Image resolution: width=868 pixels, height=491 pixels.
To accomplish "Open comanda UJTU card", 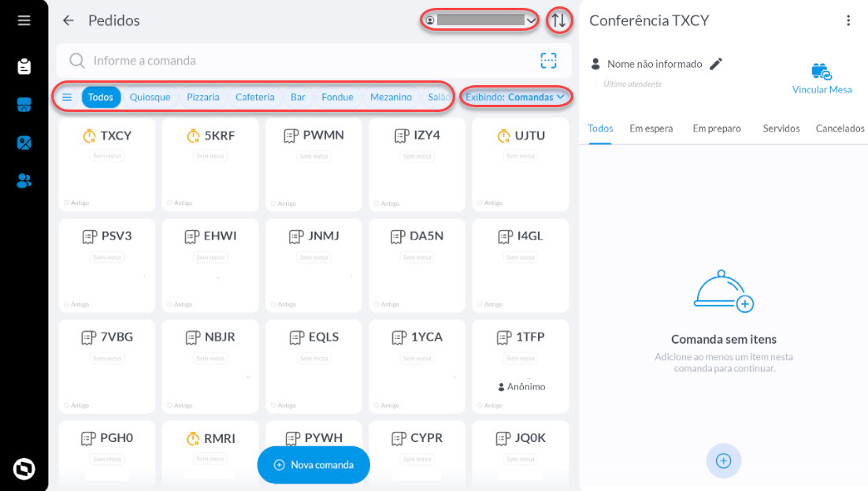I will click(x=521, y=165).
